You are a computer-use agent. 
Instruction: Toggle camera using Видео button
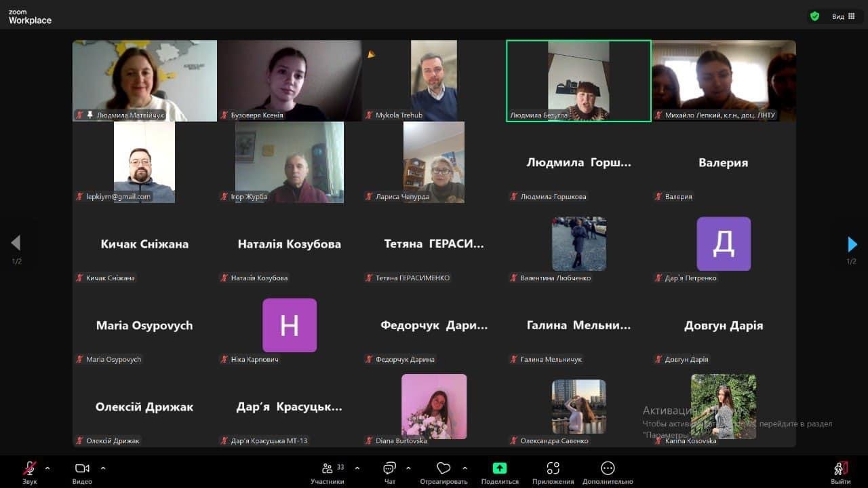click(82, 469)
